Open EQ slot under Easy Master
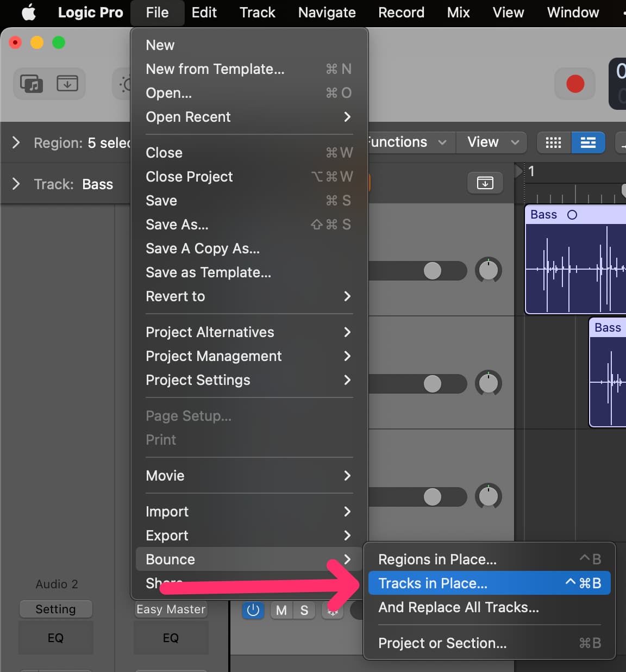The width and height of the screenshot is (626, 672). point(171,638)
